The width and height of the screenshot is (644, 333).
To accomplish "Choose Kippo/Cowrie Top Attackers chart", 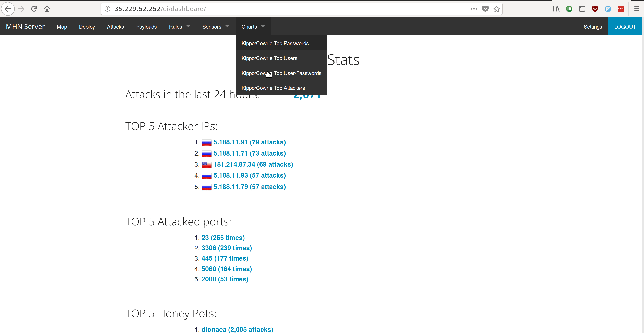I will coord(273,88).
